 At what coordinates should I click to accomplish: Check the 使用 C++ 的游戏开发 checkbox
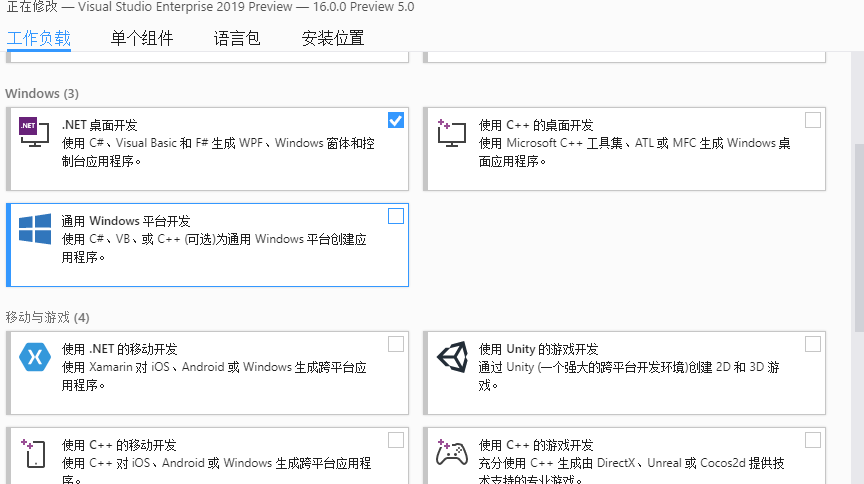click(813, 440)
